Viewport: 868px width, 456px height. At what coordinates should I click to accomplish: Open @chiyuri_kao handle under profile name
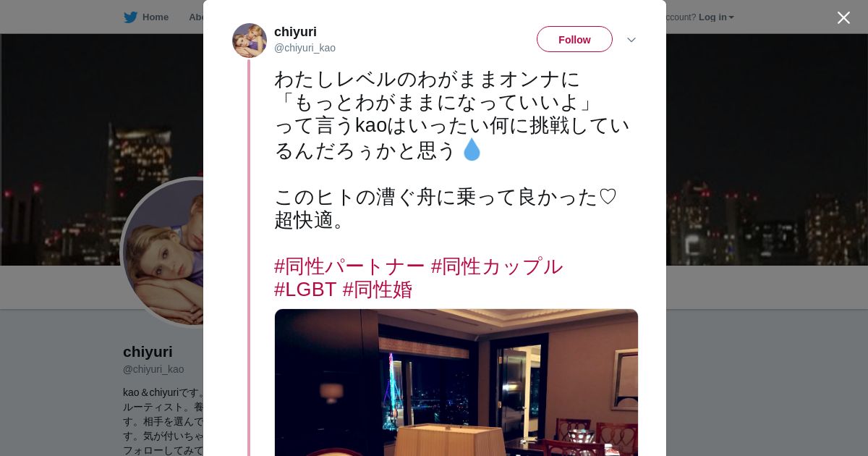click(x=153, y=369)
